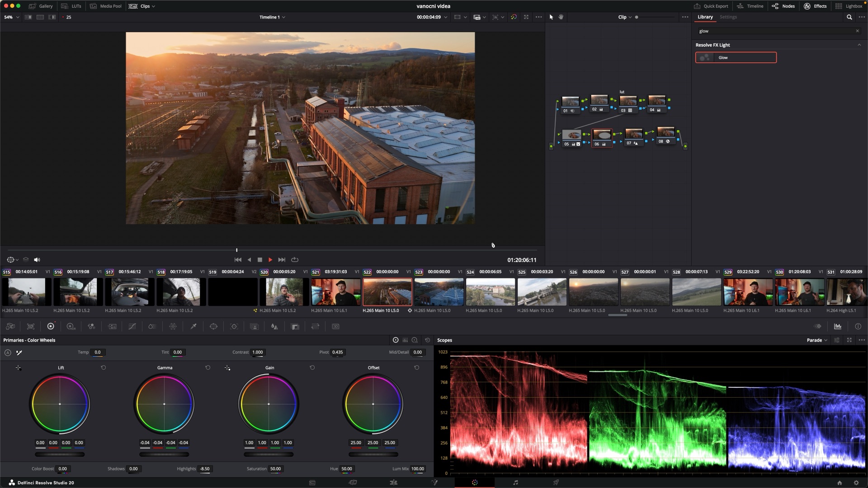Open the Parade scope type dropdown

[x=817, y=340]
